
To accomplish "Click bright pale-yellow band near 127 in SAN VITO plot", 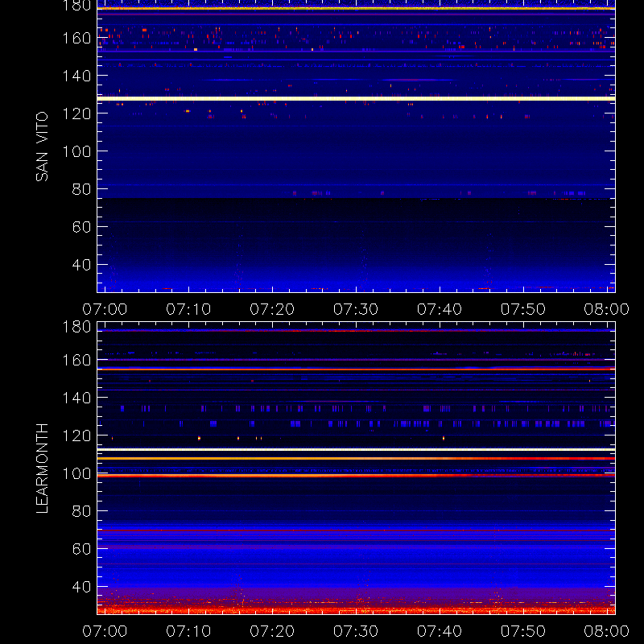I will pos(356,98).
